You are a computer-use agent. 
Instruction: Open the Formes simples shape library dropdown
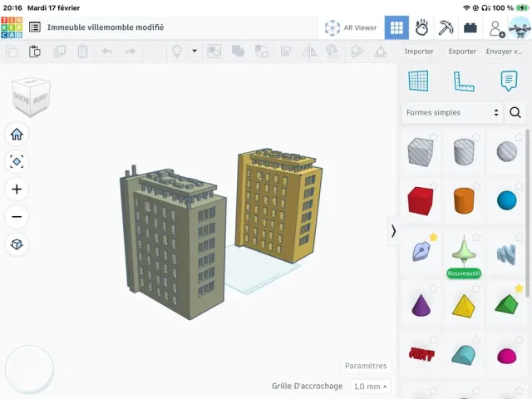coord(452,112)
